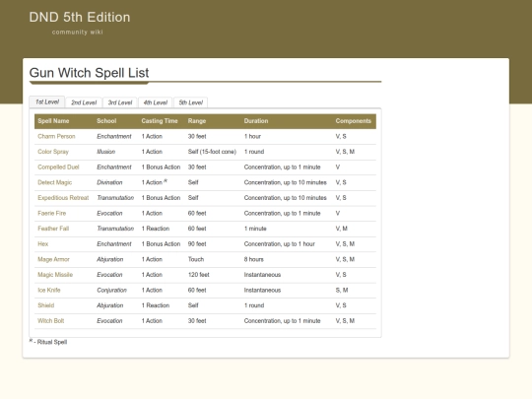Click the community wiki subtitle
532x399 pixels.
pos(78,33)
